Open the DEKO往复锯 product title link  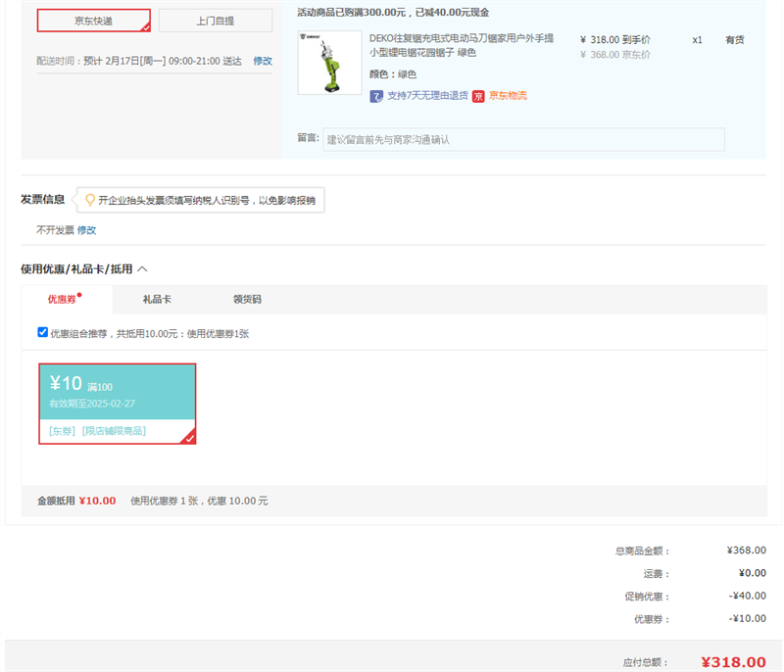461,45
